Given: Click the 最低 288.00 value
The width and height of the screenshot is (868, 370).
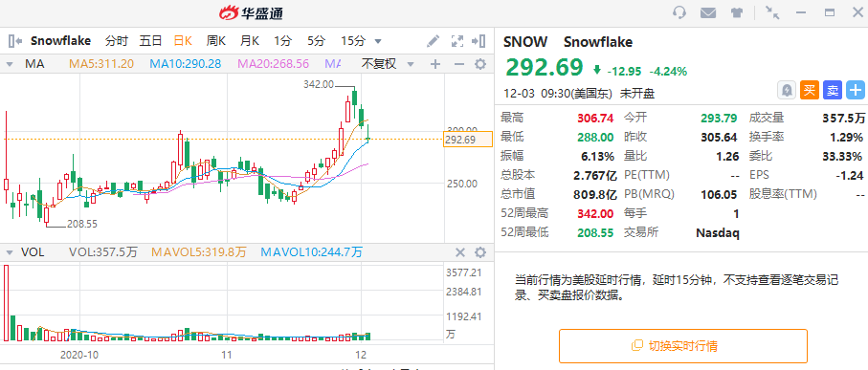Looking at the screenshot, I should tap(595, 137).
